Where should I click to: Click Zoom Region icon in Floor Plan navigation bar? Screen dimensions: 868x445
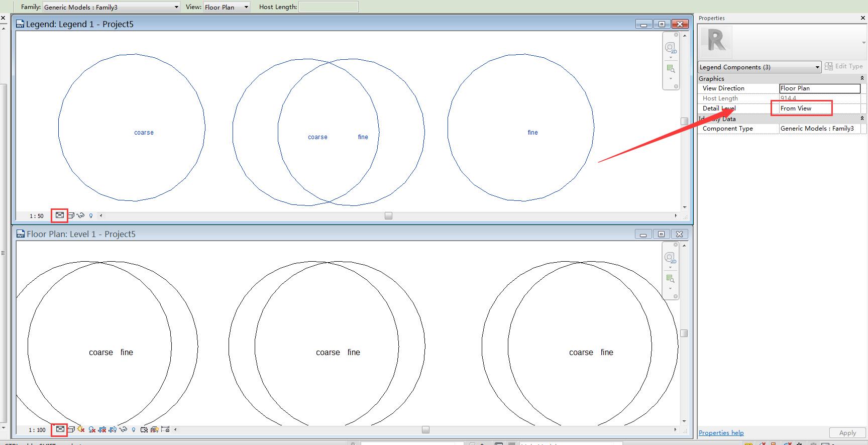point(671,279)
